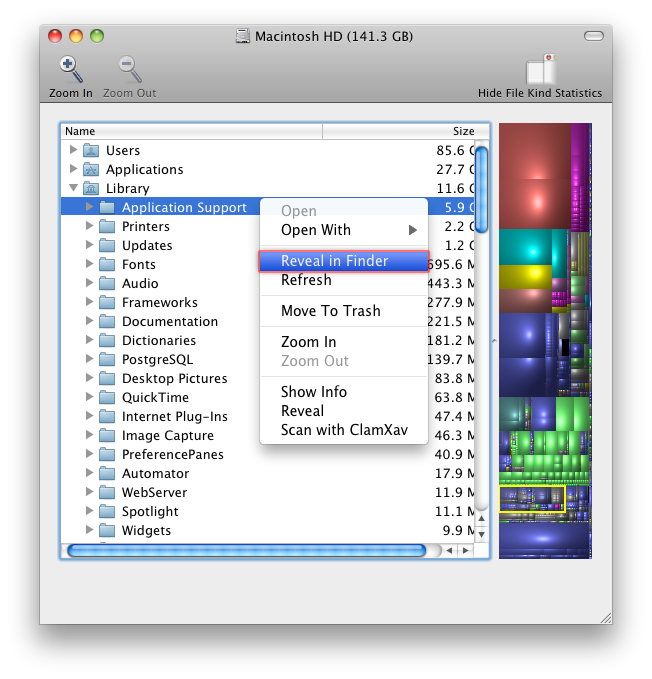The width and height of the screenshot is (652, 679).
Task: Click the Macintosh HD window title
Action: click(x=334, y=36)
